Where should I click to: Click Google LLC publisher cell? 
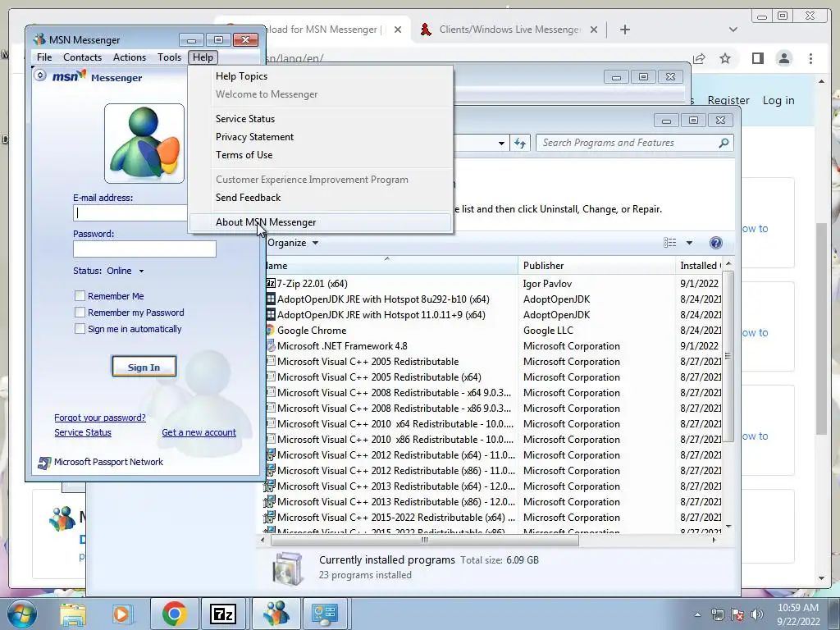point(548,331)
